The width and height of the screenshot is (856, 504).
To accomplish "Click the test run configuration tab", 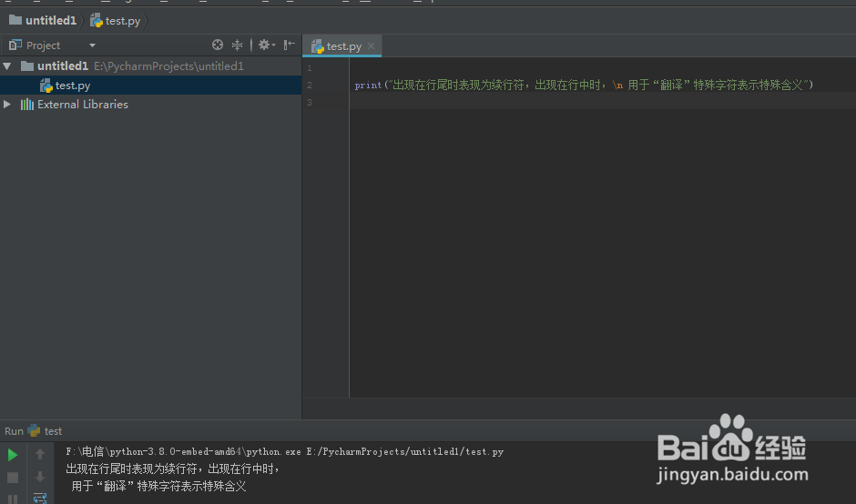I will 53,431.
